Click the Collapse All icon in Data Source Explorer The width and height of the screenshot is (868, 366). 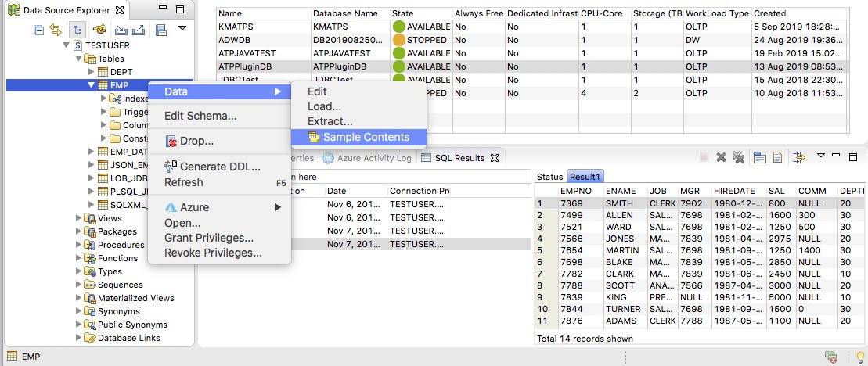(40, 30)
